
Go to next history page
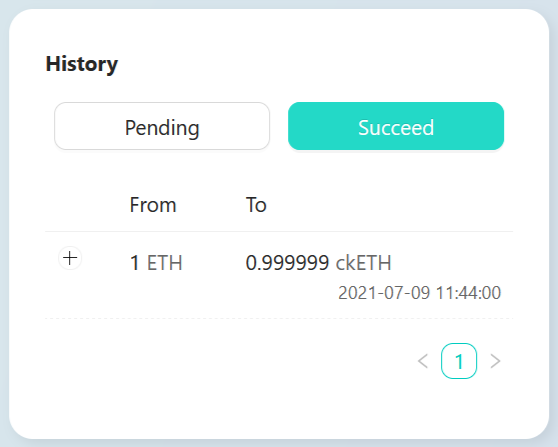pos(495,361)
